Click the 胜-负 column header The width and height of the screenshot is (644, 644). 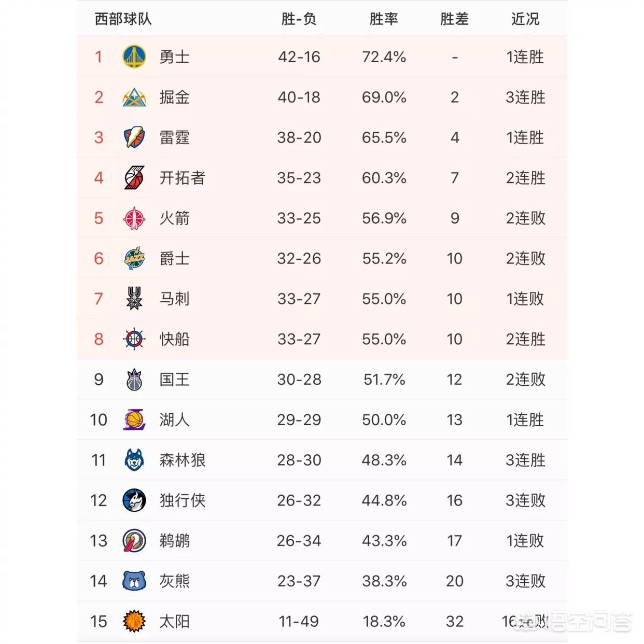299,19
